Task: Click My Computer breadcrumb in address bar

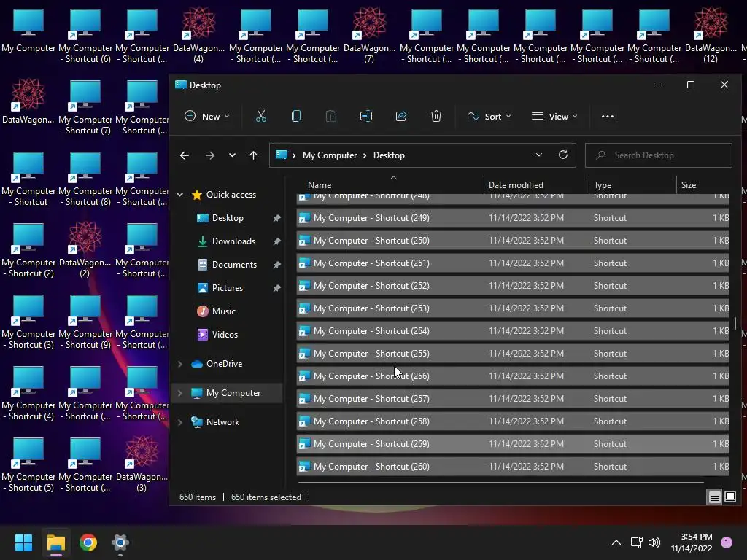Action: [x=330, y=155]
